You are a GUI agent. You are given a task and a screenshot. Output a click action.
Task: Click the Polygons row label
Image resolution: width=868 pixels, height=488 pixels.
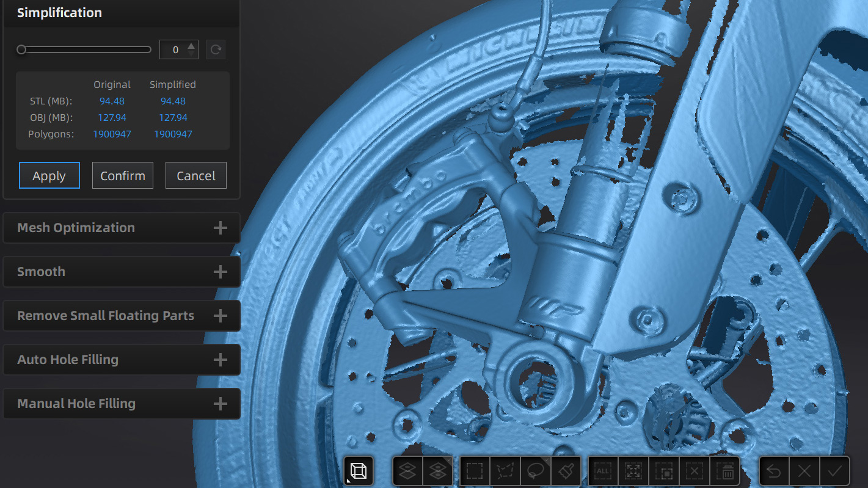pos(51,134)
